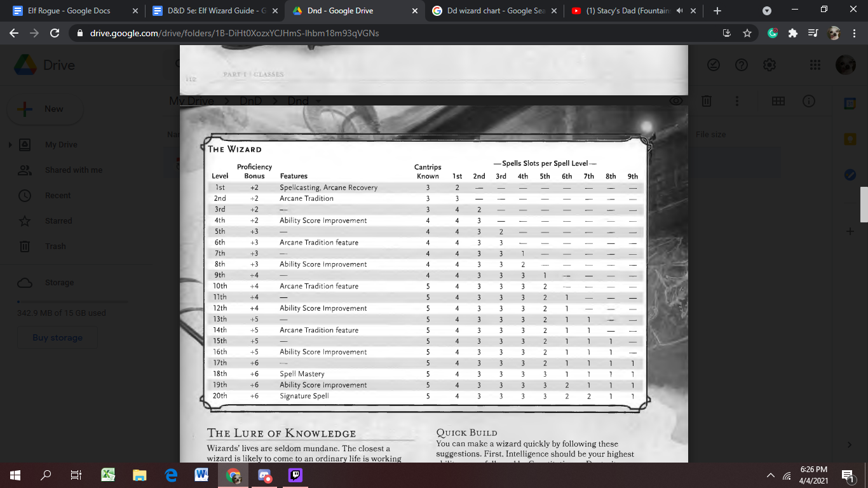
Task: Open the Grammarly extension icon
Action: tap(773, 33)
